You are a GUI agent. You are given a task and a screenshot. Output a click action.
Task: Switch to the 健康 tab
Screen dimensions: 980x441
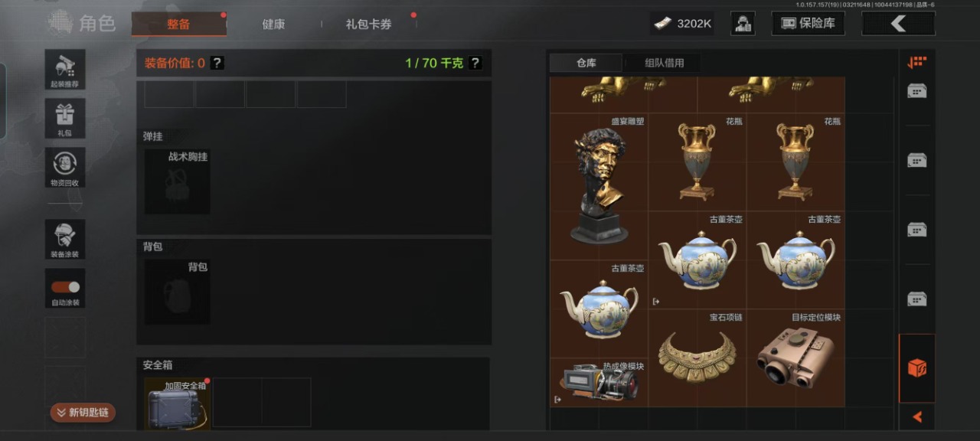(x=273, y=24)
